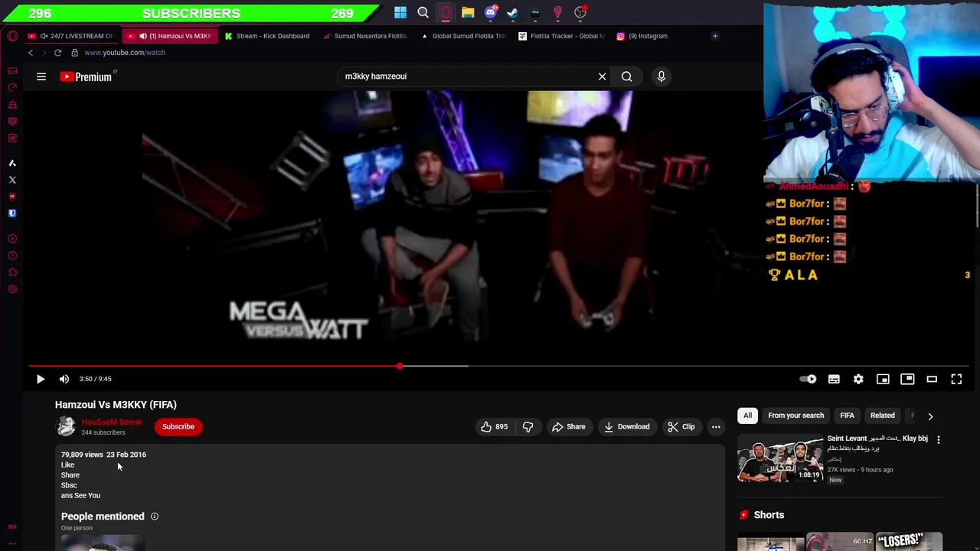Open player icon in Opera sidebar
The width and height of the screenshot is (980, 551).
(x=12, y=239)
